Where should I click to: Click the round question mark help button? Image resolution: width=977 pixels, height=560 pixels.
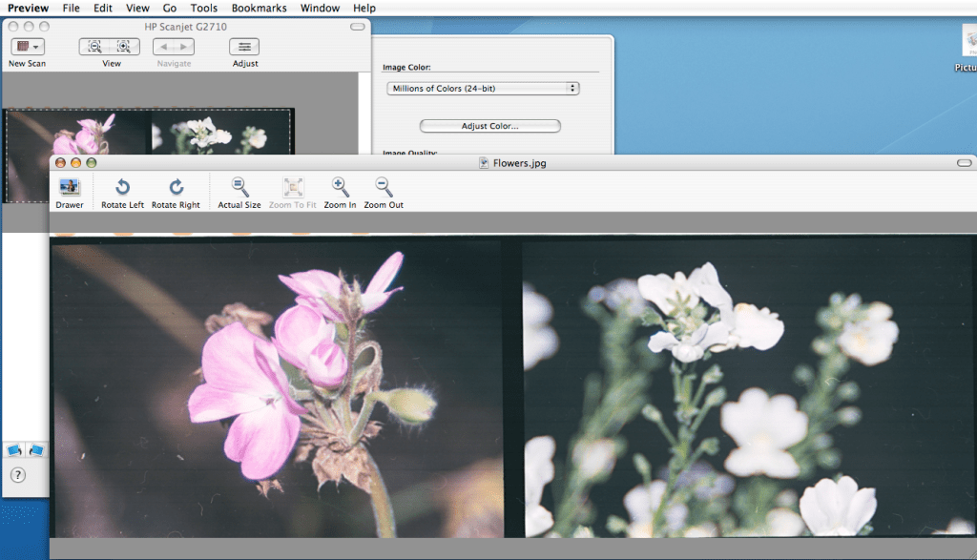pyautogui.click(x=17, y=475)
